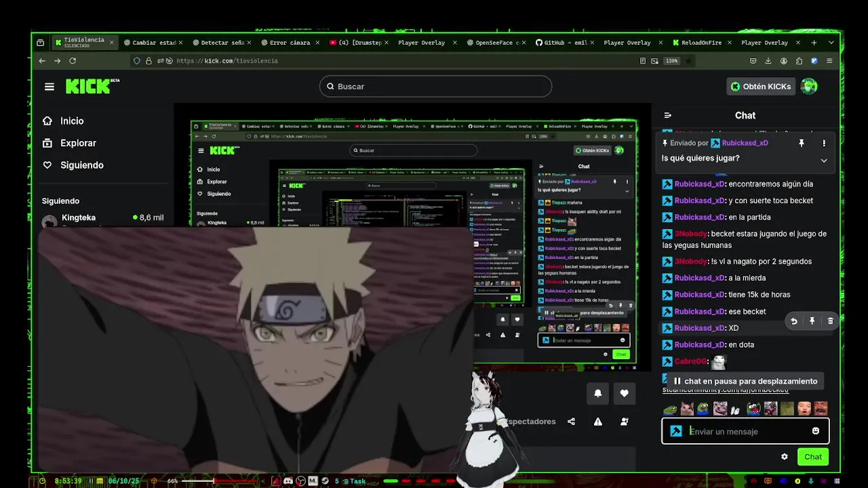This screenshot has height=488, width=868.
Task: Report the stream with warning triangle
Action: (x=597, y=422)
